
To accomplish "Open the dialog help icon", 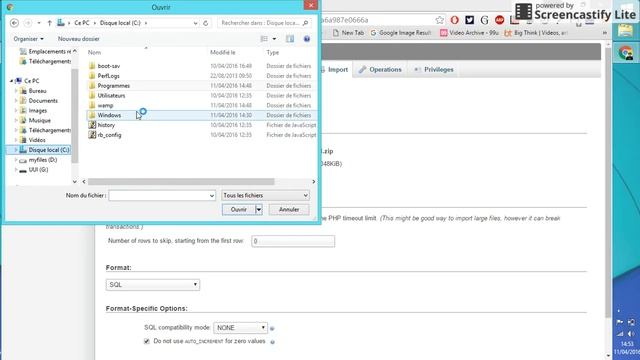I will [307, 39].
